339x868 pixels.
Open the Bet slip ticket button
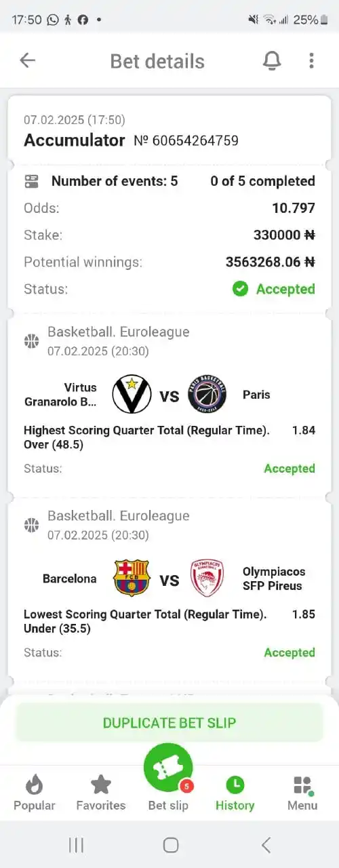click(x=168, y=768)
